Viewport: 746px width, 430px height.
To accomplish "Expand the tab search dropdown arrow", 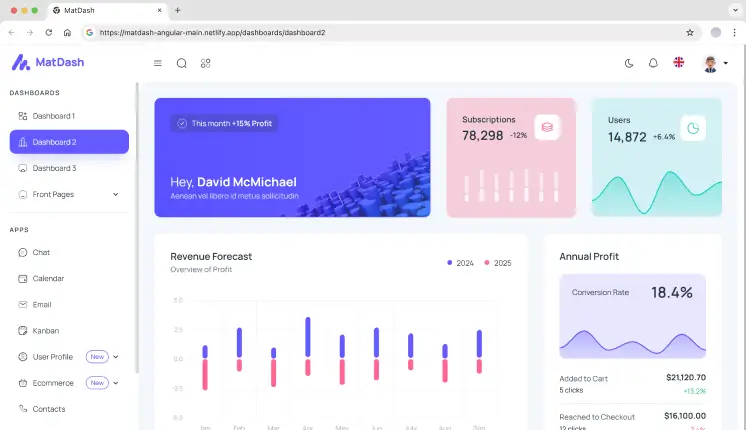I will 735,10.
